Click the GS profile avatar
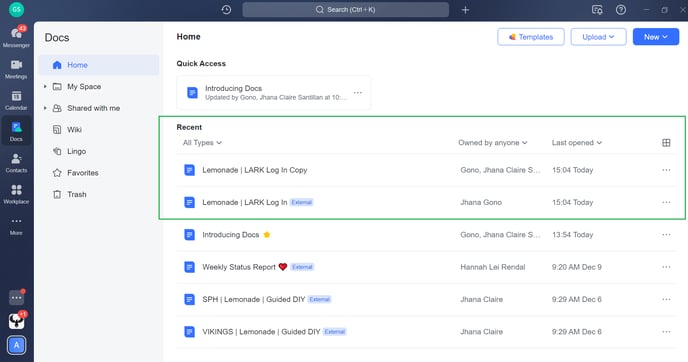The height and width of the screenshot is (362, 688). tap(16, 10)
